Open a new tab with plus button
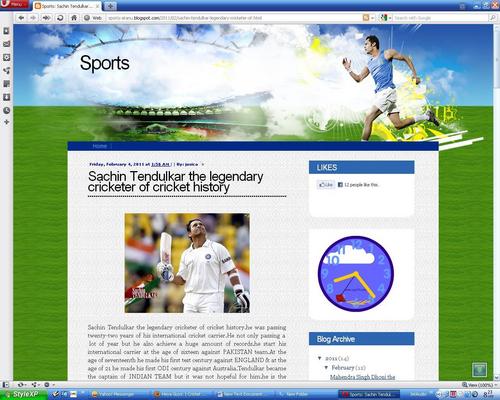Screen dimensions: 500x400 110,6
